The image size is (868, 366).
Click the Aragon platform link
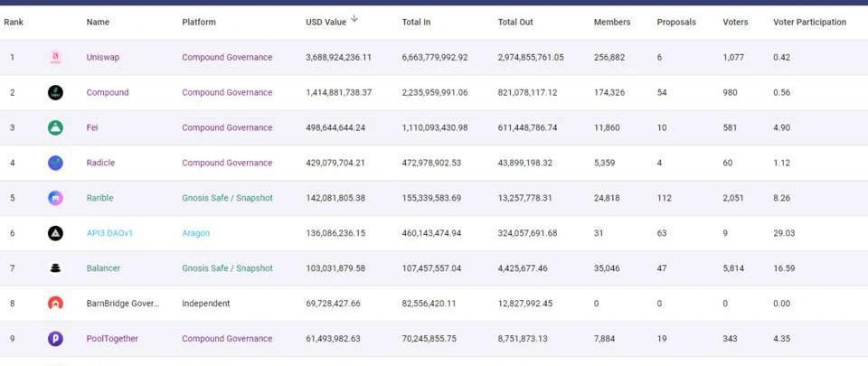coord(196,233)
